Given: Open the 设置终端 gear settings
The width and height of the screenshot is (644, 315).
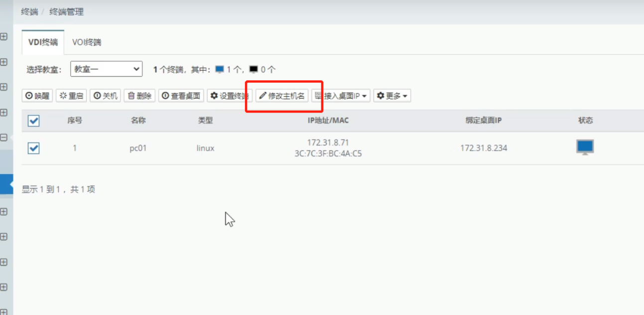Looking at the screenshot, I should point(229,96).
